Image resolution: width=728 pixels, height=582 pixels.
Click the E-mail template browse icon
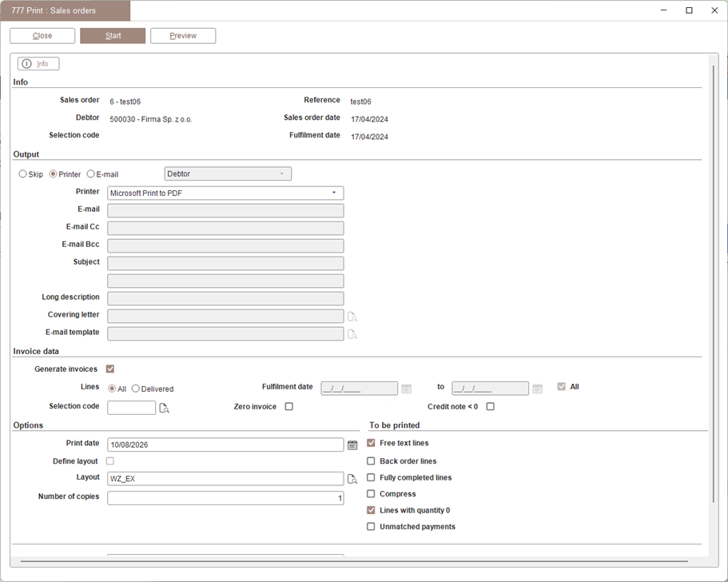tap(352, 334)
